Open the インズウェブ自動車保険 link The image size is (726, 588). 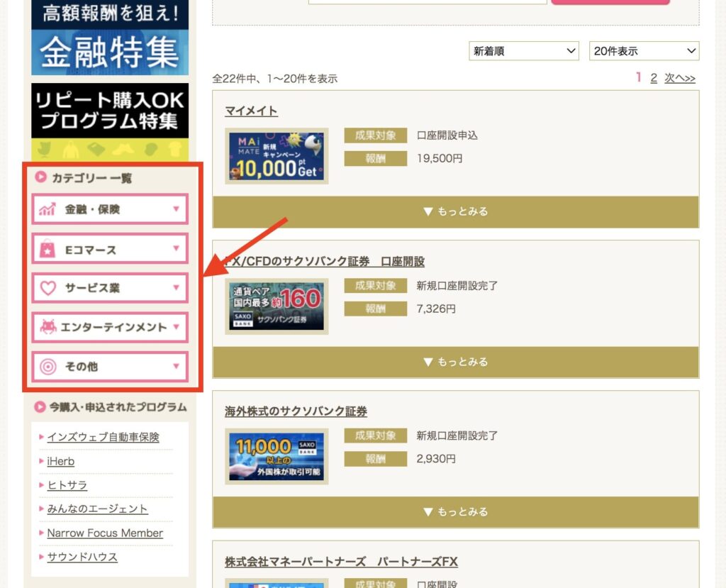104,437
